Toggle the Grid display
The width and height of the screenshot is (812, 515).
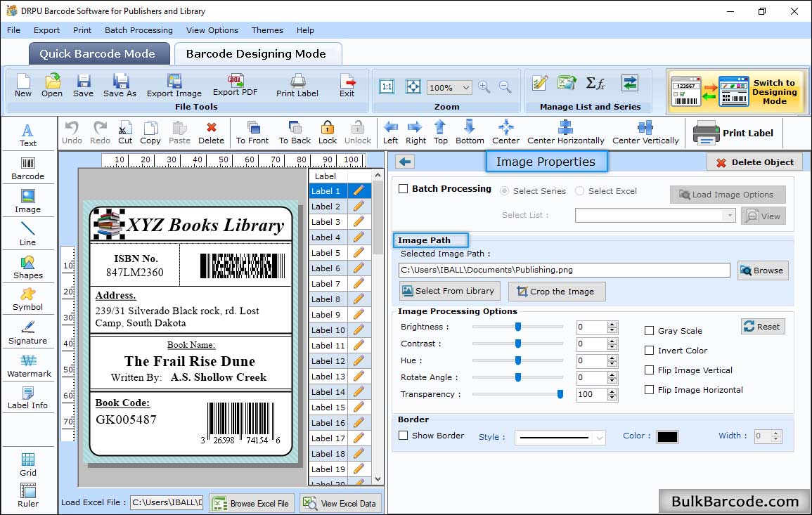click(x=28, y=465)
